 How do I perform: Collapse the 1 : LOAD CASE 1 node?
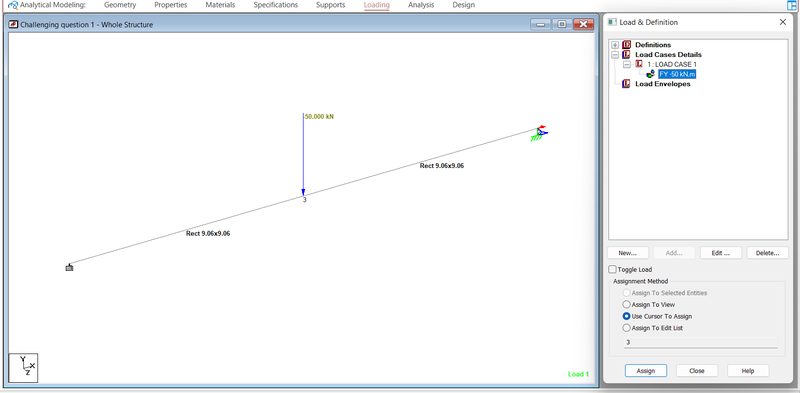(x=627, y=64)
